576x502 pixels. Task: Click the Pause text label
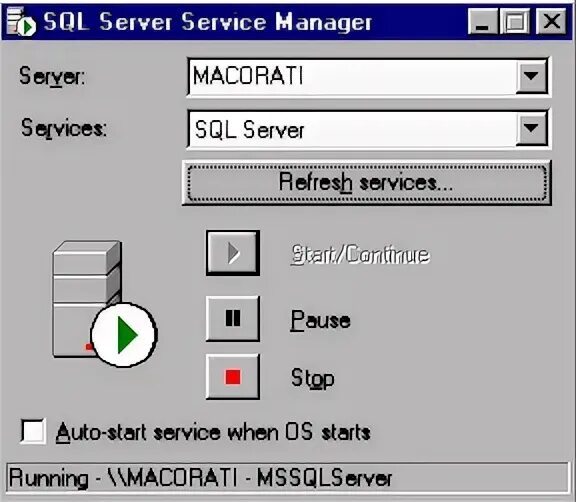tap(320, 320)
